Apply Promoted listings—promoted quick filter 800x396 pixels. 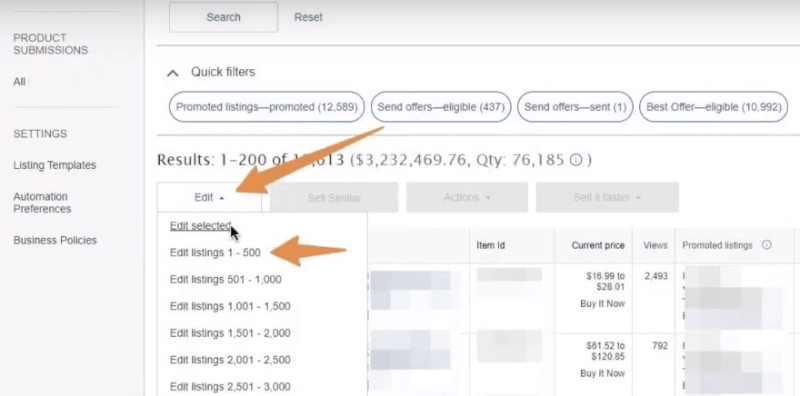click(267, 107)
